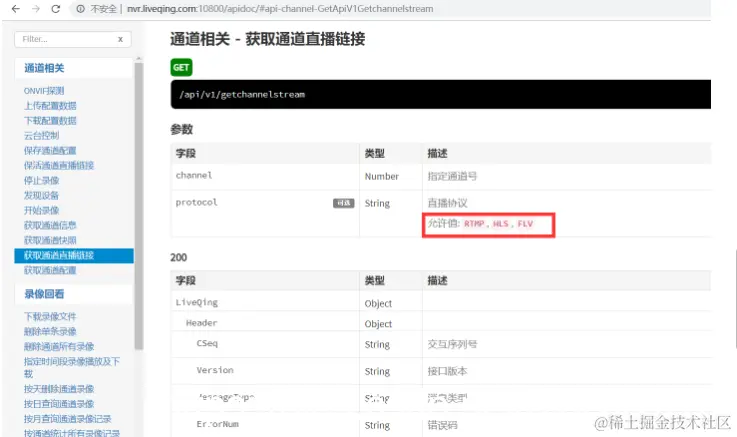The height and width of the screenshot is (437, 737).
Task: Open the site security info icon
Action: pyautogui.click(x=80, y=9)
